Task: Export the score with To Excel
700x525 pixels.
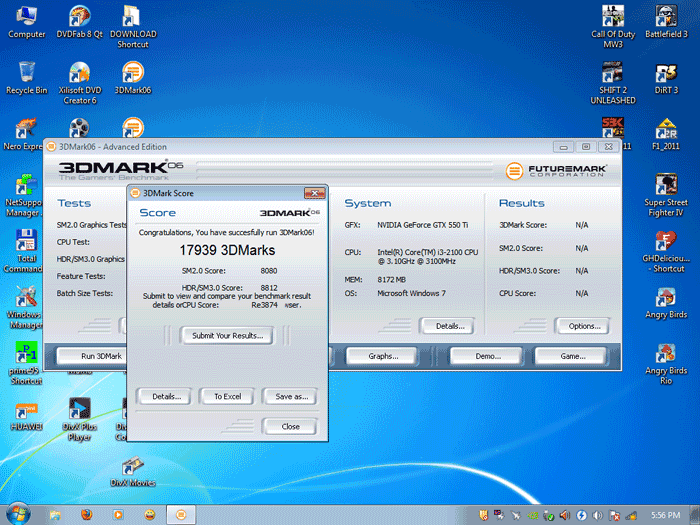Action: click(227, 396)
